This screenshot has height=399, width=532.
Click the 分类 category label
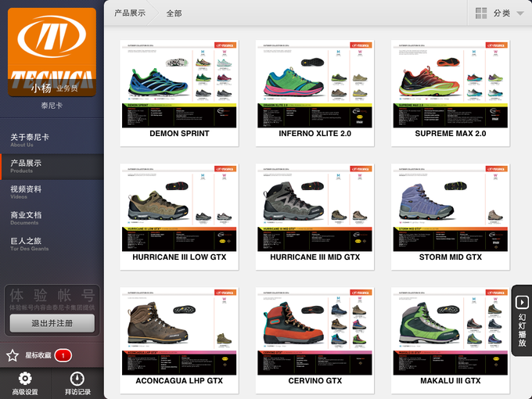click(x=501, y=13)
